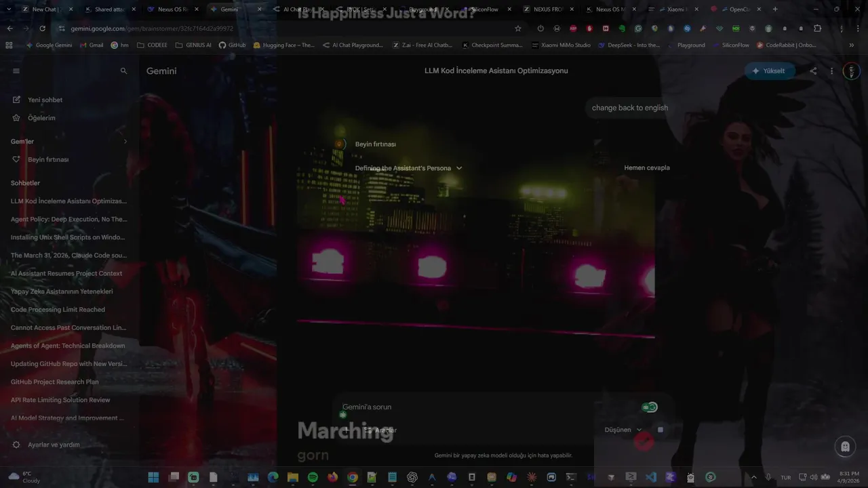868x488 pixels.
Task: Open the Düşünen model selector dropdown
Action: [x=623, y=430]
